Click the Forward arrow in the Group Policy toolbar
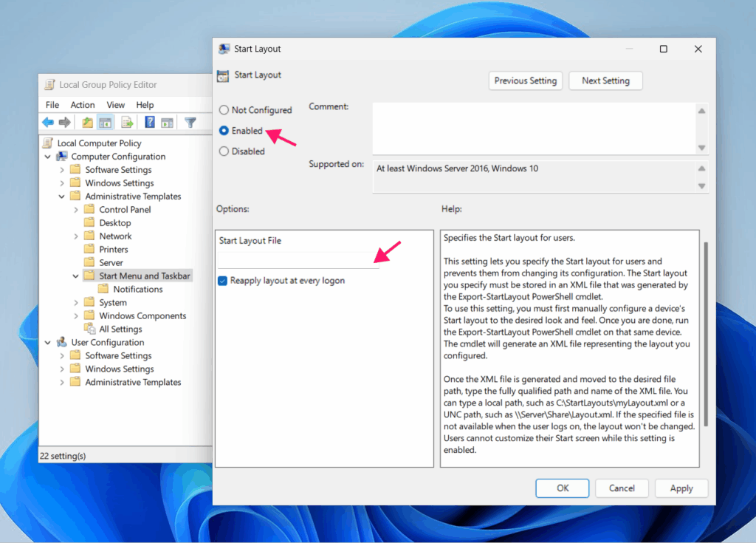Screen dimensions: 756x543 coord(65,123)
